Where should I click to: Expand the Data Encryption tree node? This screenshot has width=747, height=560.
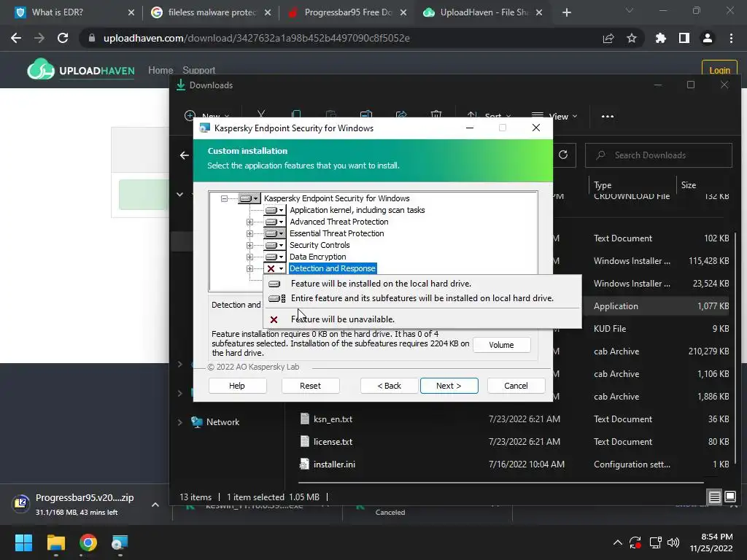tap(249, 257)
